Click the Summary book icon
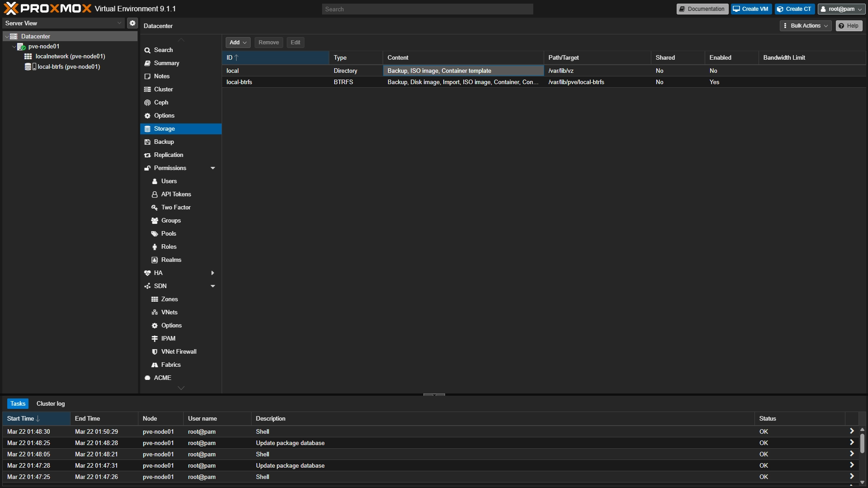Viewport: 868px width, 488px height. pos(147,63)
